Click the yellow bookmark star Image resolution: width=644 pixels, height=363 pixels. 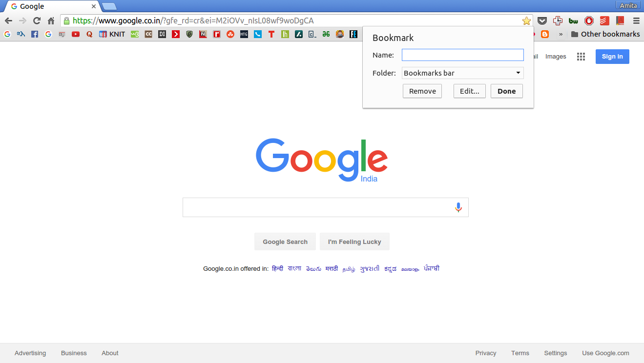pos(526,20)
